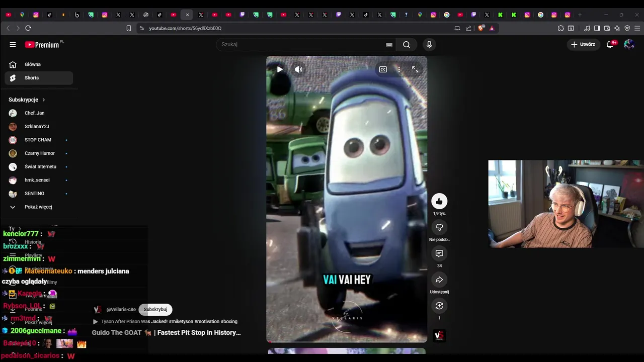Dislike the Short with thumbs down
Image resolution: width=644 pixels, height=362 pixels.
click(x=439, y=227)
